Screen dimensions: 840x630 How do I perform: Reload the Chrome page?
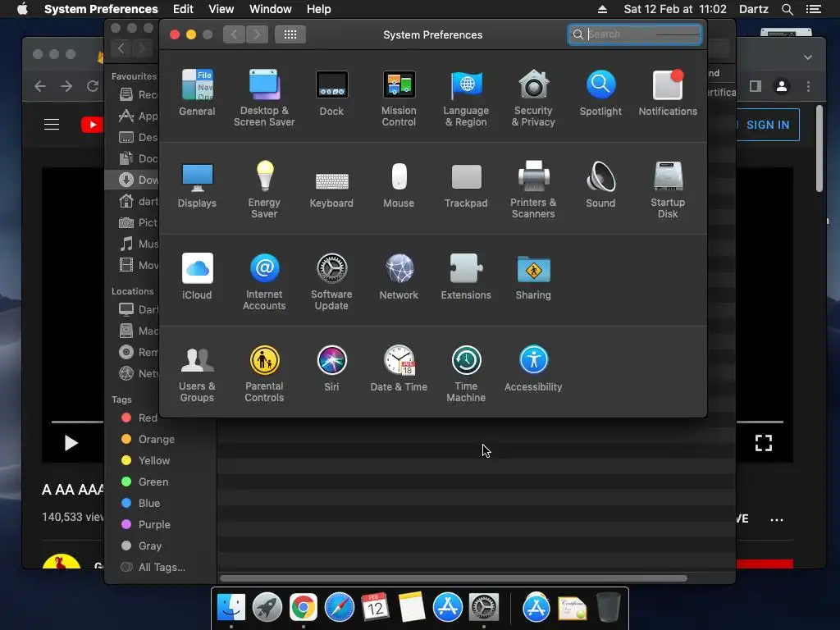coord(93,86)
